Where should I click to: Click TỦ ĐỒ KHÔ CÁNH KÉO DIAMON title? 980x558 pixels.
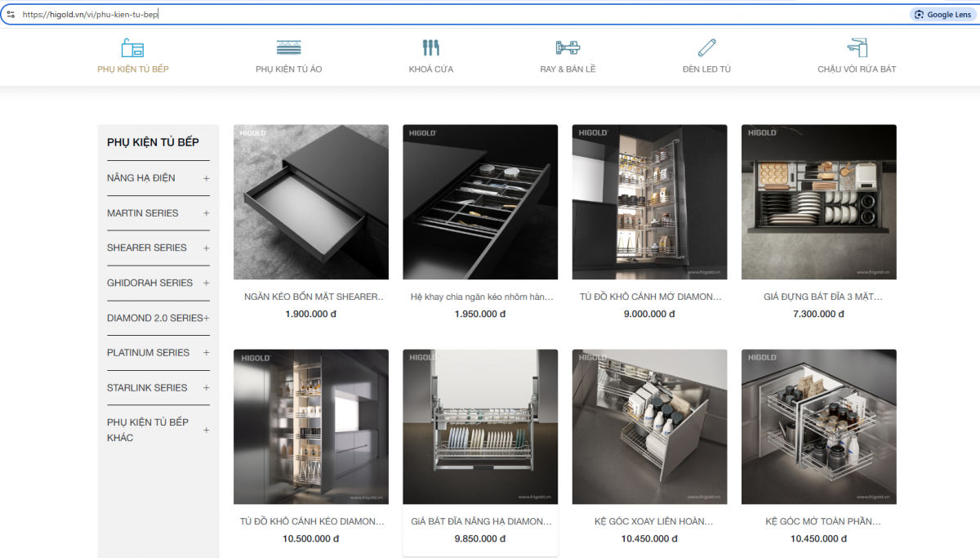[x=311, y=521]
